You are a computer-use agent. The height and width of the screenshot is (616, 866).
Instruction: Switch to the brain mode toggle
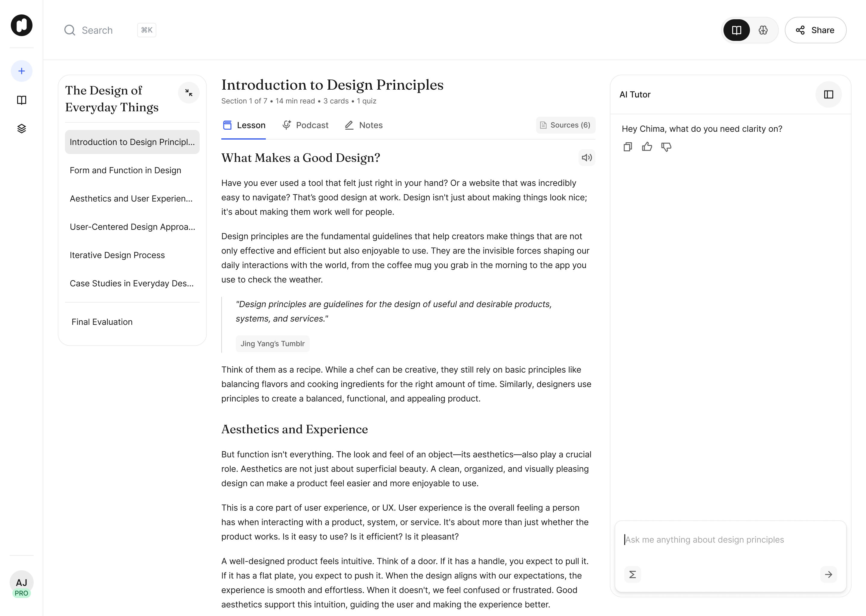pyautogui.click(x=763, y=30)
